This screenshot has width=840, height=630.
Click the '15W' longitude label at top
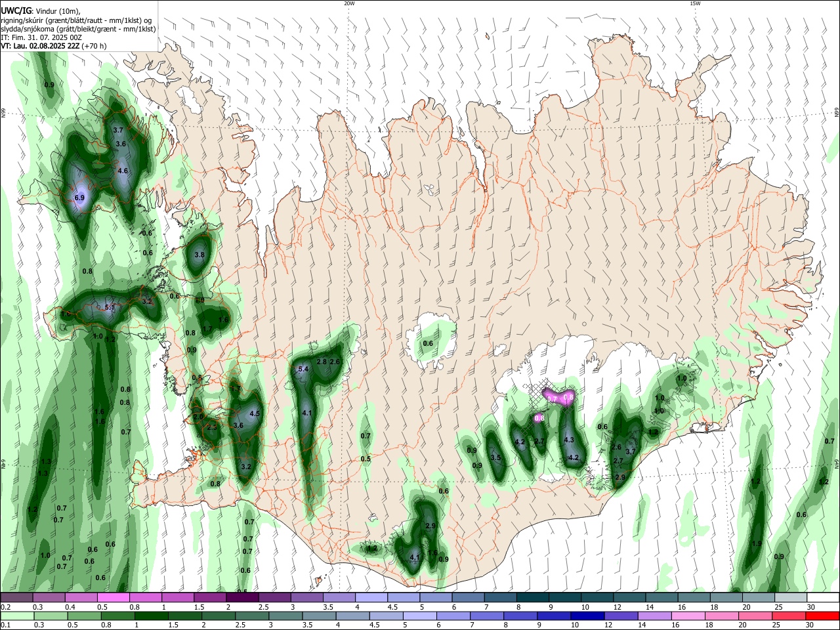694,3
